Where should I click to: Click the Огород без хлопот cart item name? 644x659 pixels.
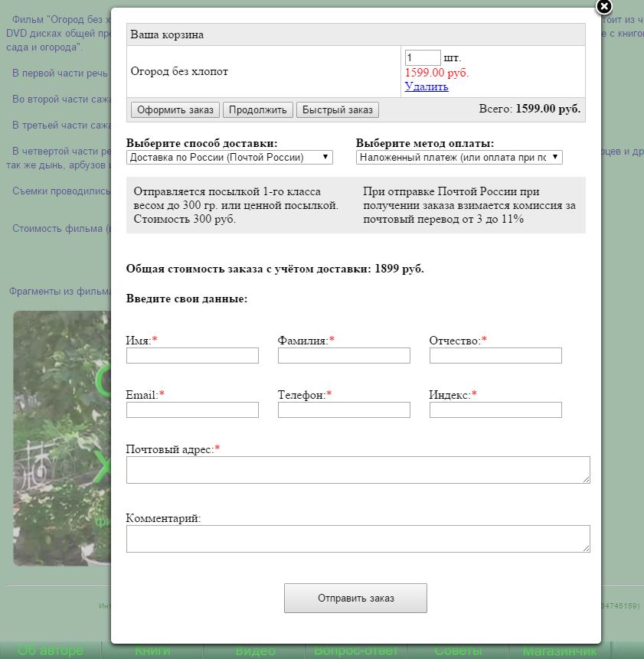click(x=179, y=71)
